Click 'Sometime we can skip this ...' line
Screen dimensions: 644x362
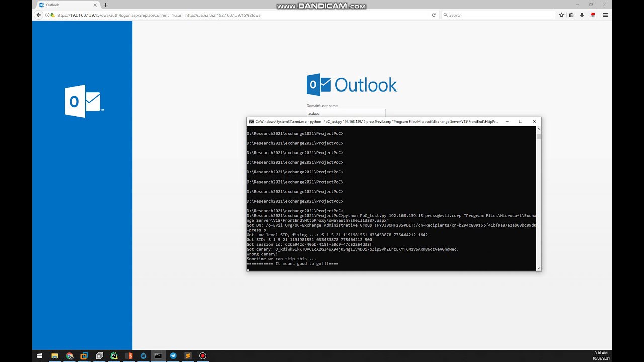(281, 259)
